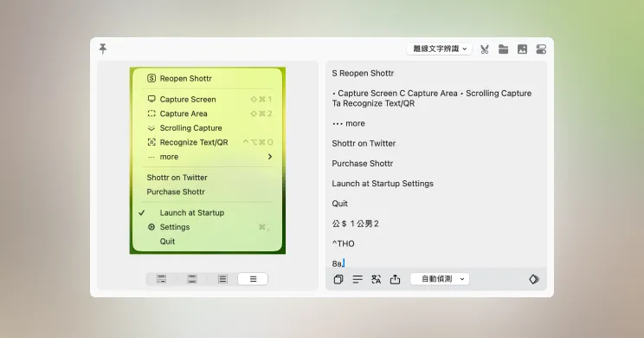Select the first layout segment
This screenshot has height=338, width=644.
[161, 279]
